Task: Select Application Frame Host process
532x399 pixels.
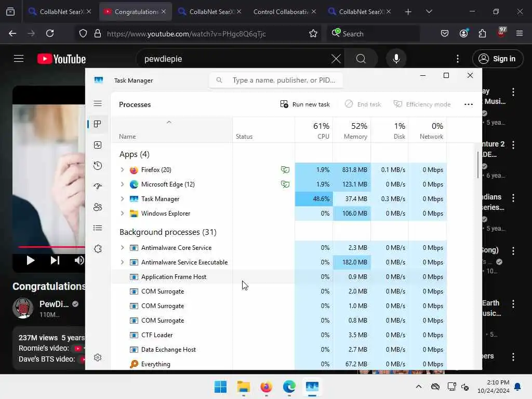Action: click(278, 277)
